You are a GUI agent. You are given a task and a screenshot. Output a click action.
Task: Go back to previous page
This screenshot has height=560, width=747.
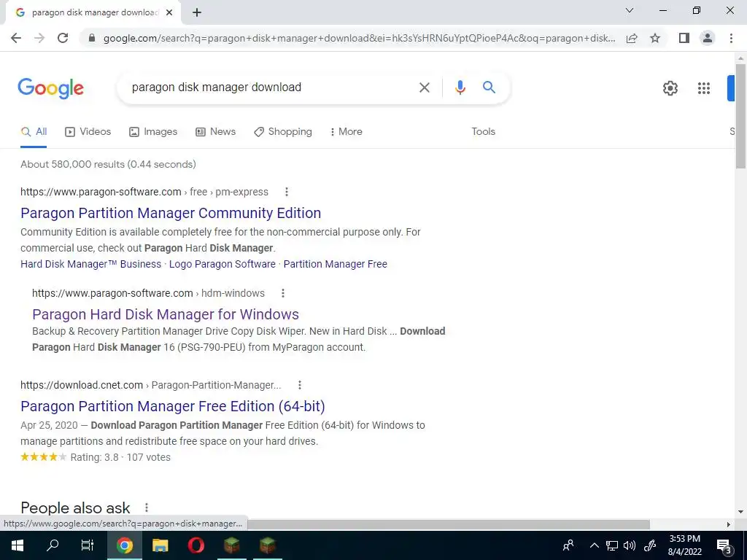pyautogui.click(x=16, y=38)
